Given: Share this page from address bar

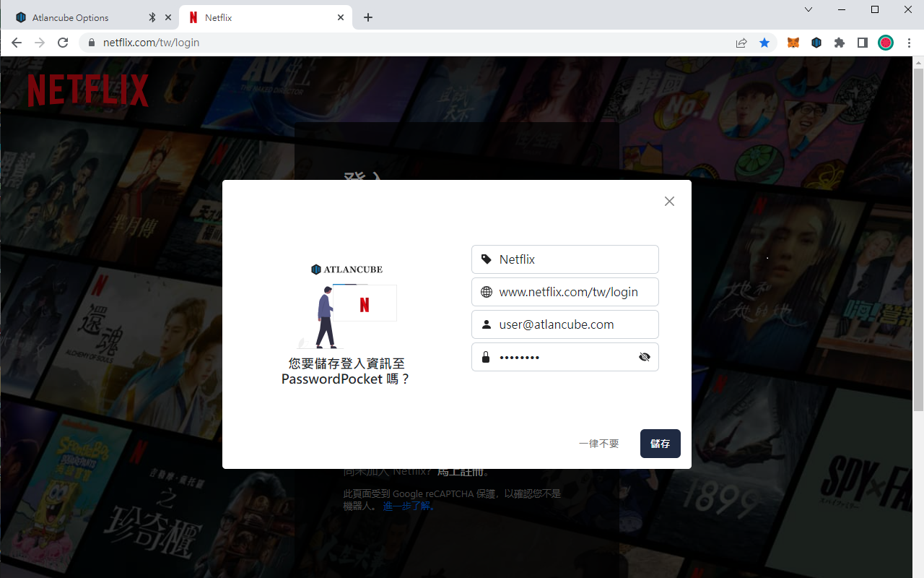Looking at the screenshot, I should point(741,43).
